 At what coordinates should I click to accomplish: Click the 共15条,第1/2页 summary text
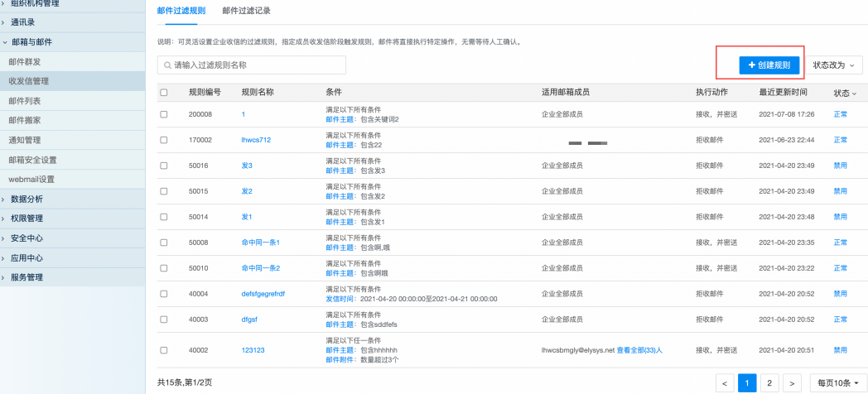(x=185, y=382)
